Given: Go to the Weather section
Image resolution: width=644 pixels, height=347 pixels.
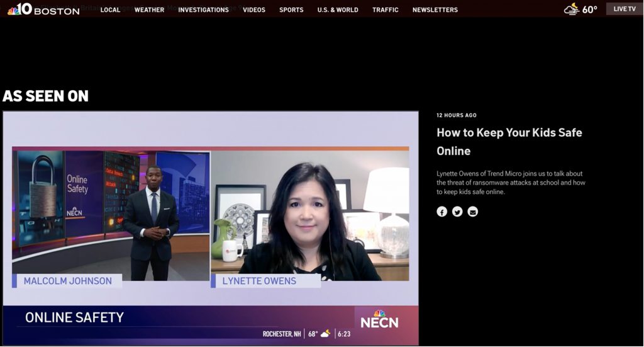Looking at the screenshot, I should click(149, 9).
